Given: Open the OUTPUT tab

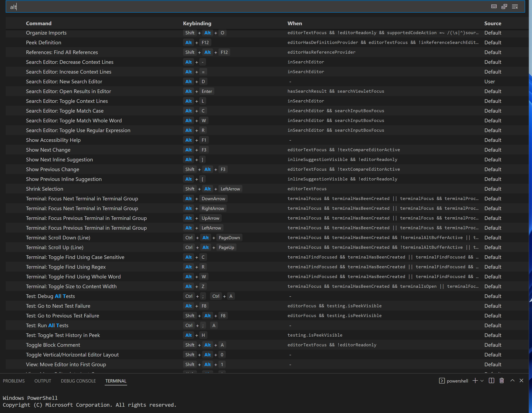Looking at the screenshot, I should click(43, 381).
